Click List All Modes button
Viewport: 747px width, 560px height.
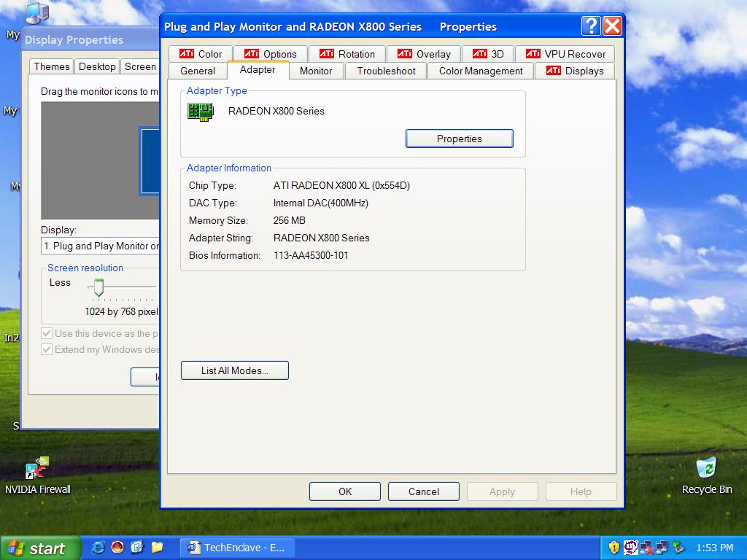(x=234, y=370)
